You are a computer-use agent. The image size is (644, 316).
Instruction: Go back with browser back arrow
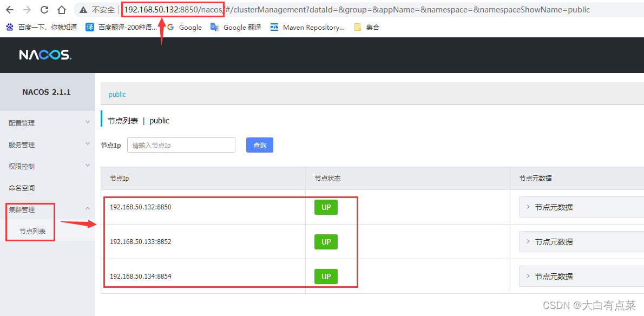point(10,9)
